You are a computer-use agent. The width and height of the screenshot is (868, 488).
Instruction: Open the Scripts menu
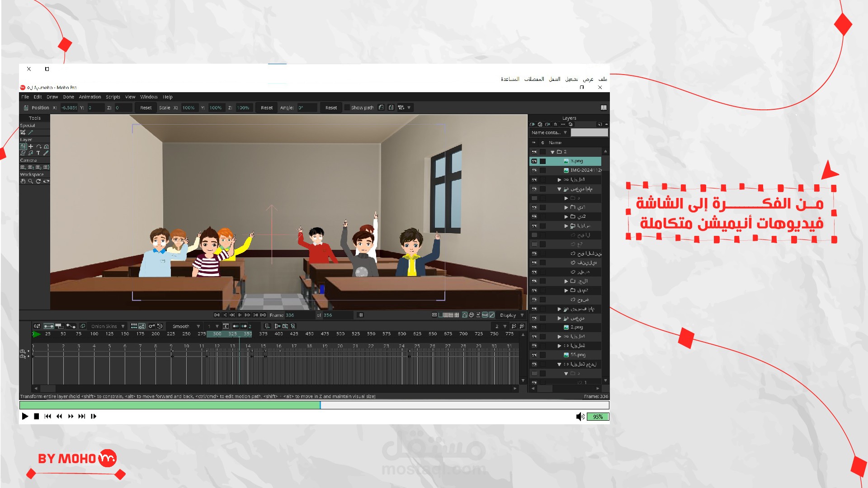(x=113, y=97)
